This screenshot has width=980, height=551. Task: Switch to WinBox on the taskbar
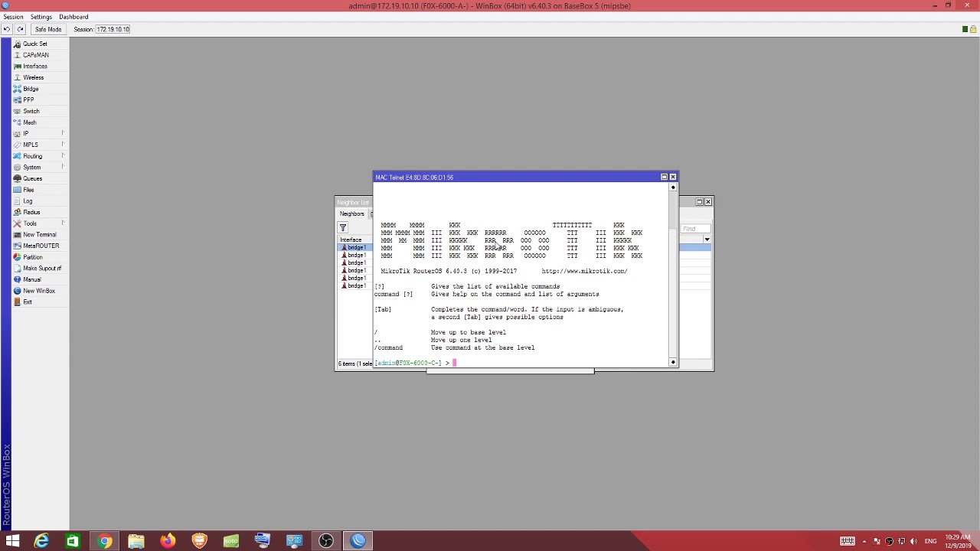click(358, 541)
